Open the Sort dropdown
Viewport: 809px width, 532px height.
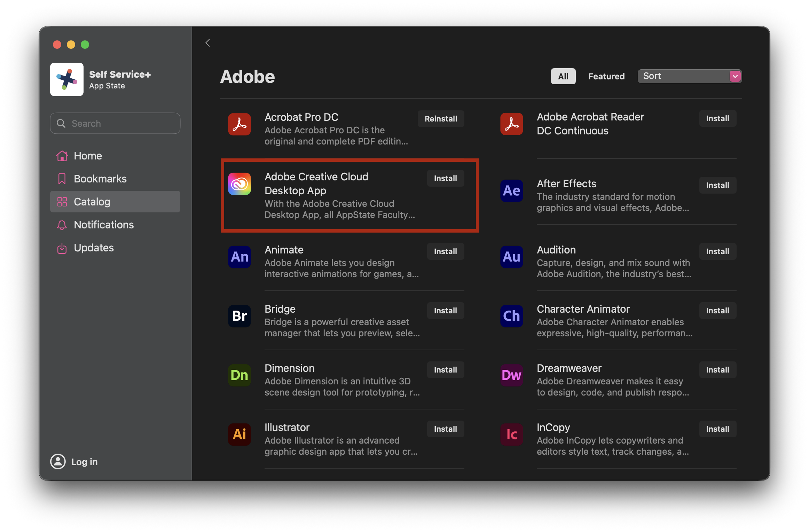[689, 76]
